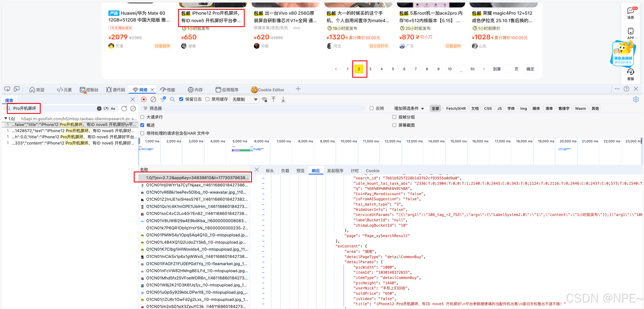The image size is (644, 309).
Task: Enable the disable cache (禁用缓存) checkbox
Action: tap(207, 99)
